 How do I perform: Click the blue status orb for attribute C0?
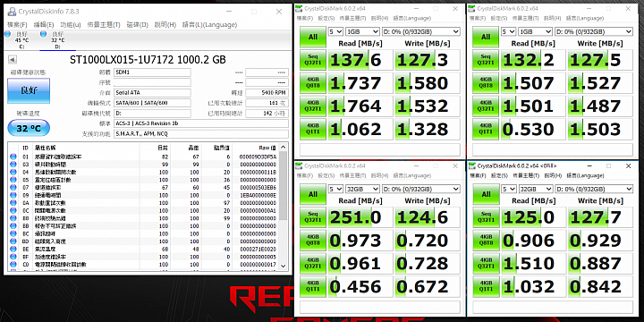[x=13, y=265]
